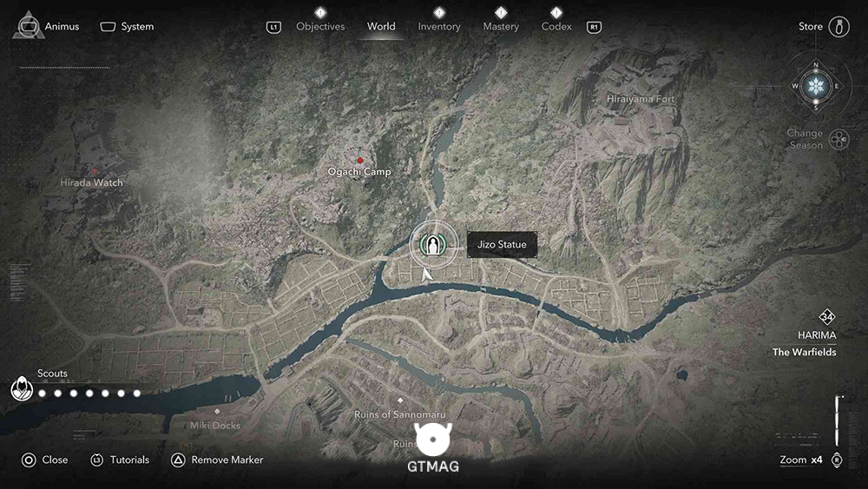Open the Store icon

point(838,27)
